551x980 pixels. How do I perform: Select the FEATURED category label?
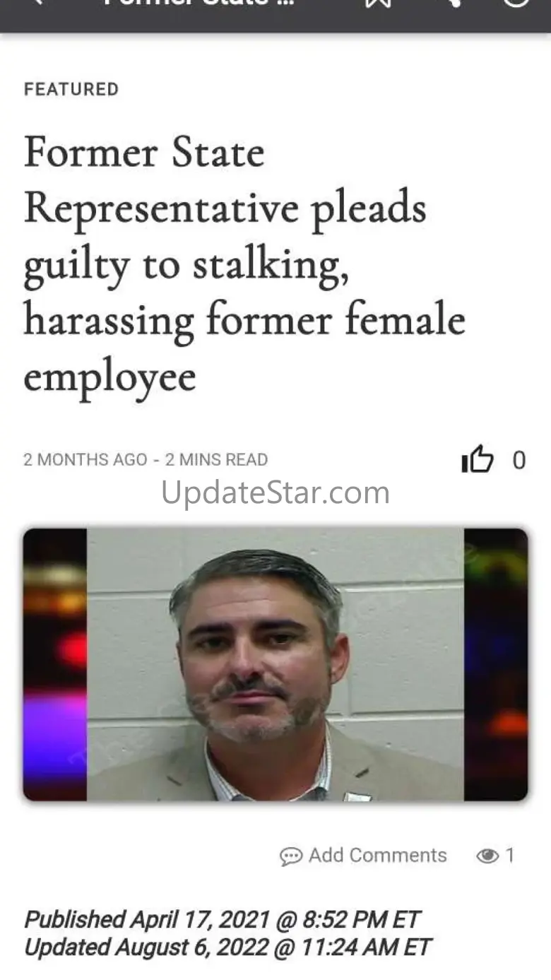pos(71,89)
